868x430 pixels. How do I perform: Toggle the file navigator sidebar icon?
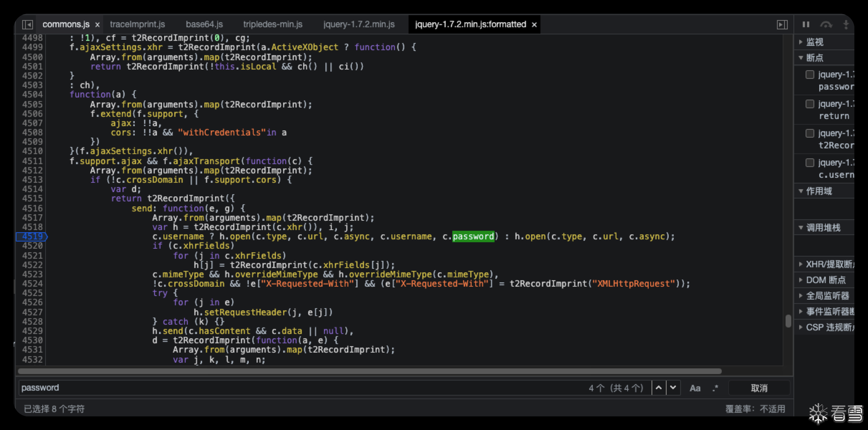tap(28, 24)
